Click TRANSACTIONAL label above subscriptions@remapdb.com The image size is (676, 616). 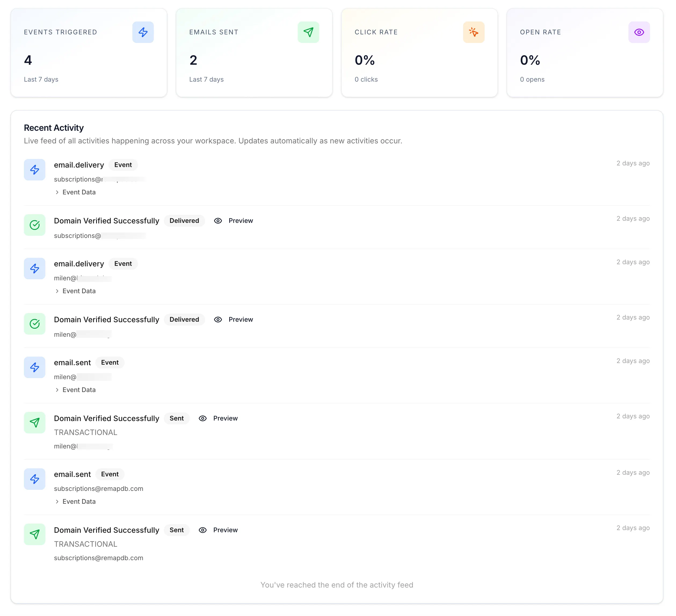click(86, 544)
